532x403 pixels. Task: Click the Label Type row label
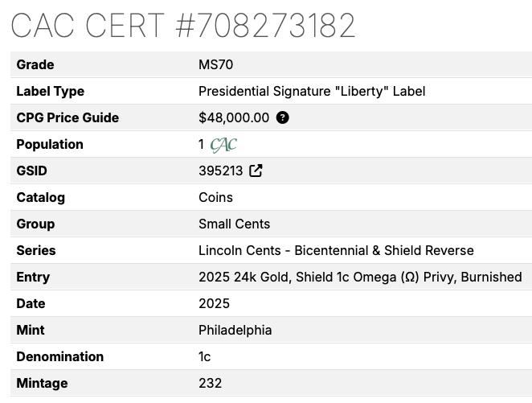pyautogui.click(x=50, y=92)
